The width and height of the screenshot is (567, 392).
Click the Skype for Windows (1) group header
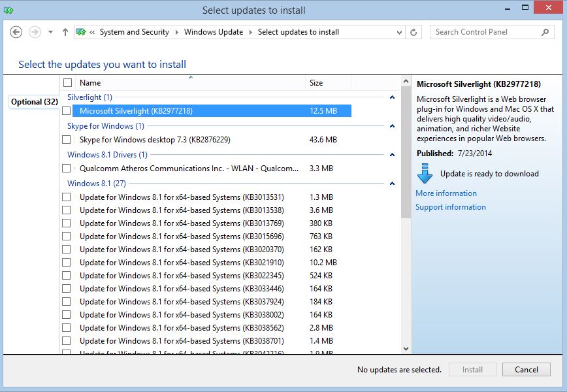(x=106, y=126)
